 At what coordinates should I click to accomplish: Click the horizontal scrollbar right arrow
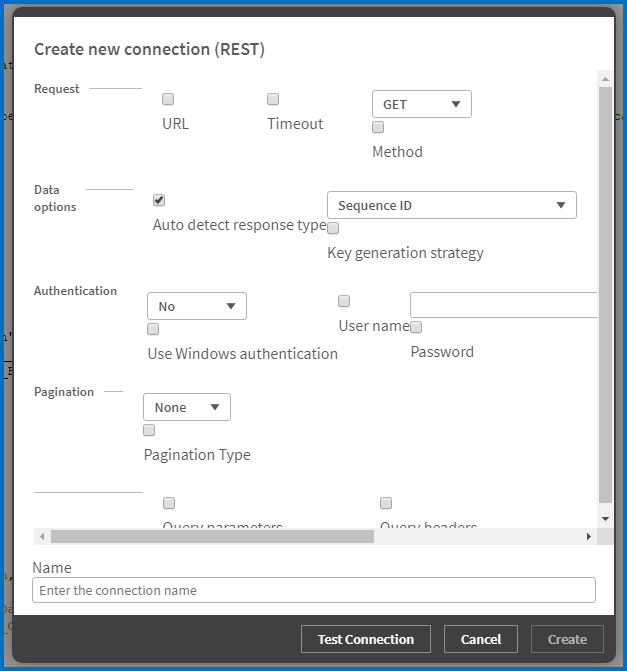point(589,537)
